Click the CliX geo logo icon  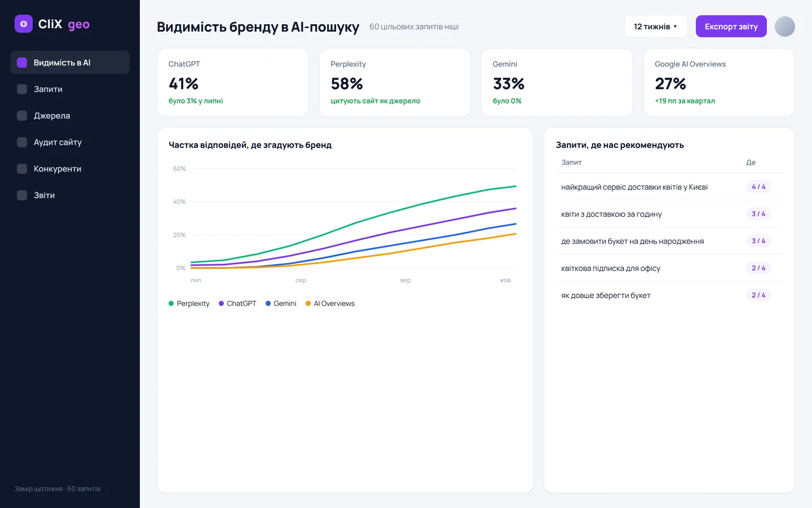[24, 24]
